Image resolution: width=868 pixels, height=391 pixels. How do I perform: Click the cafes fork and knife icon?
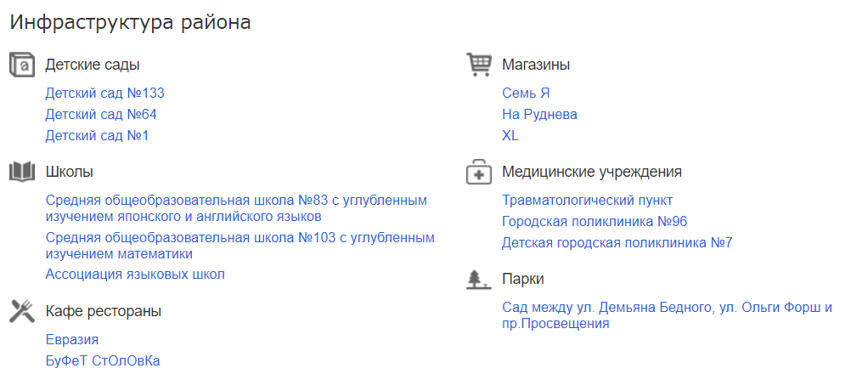click(22, 311)
